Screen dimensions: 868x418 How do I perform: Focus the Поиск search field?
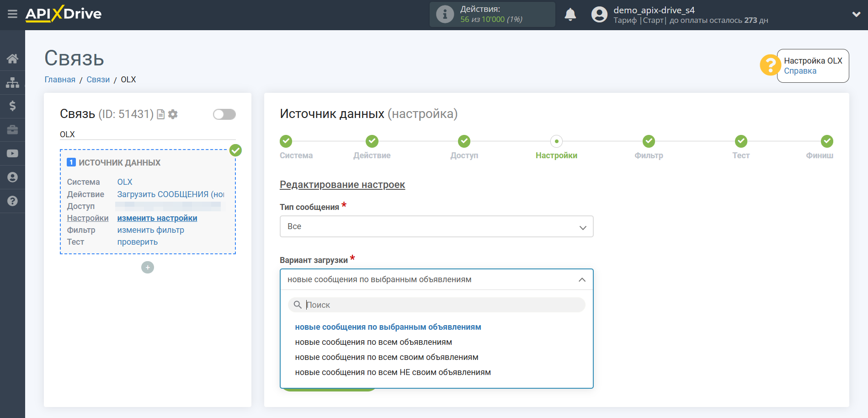click(437, 305)
